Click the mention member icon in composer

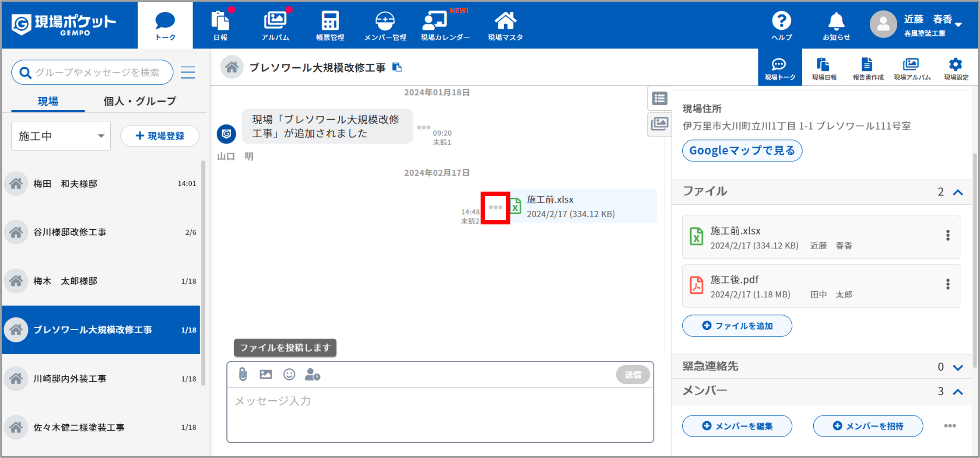click(x=312, y=374)
